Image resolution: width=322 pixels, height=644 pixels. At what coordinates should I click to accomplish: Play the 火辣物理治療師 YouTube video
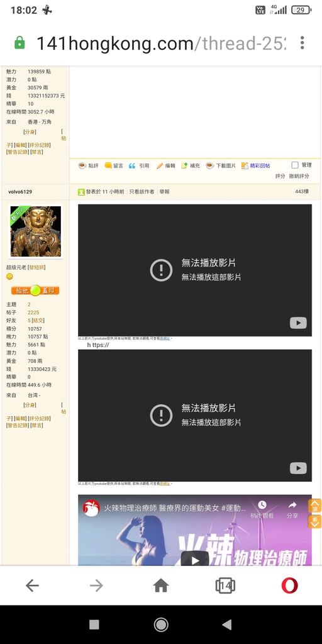pos(195,559)
